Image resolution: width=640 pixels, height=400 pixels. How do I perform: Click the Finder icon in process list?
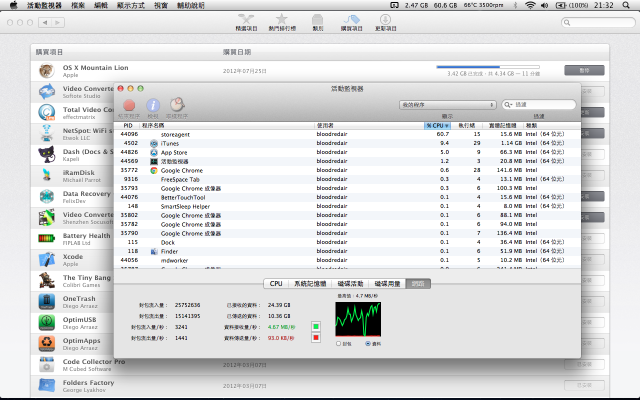154,251
